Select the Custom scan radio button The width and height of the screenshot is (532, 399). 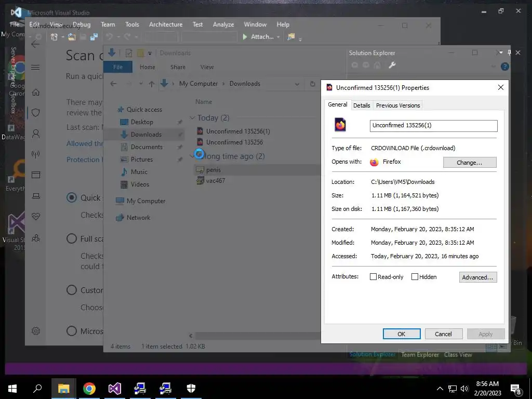point(72,290)
